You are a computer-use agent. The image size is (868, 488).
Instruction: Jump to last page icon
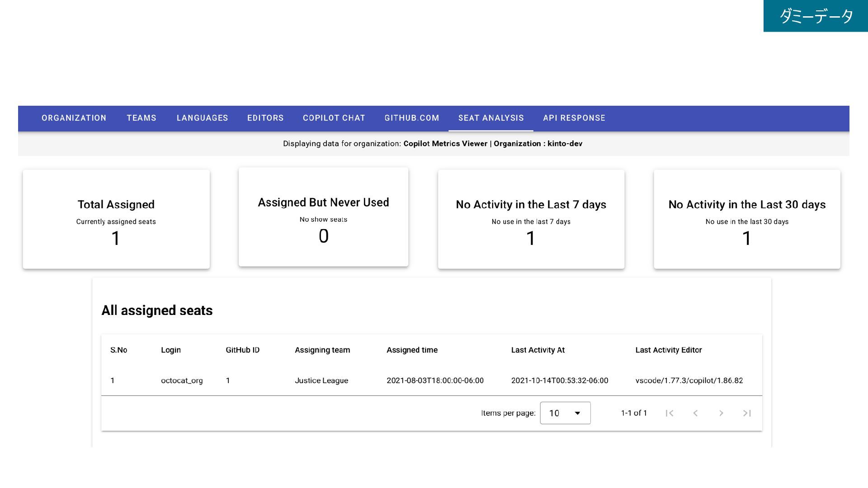747,413
